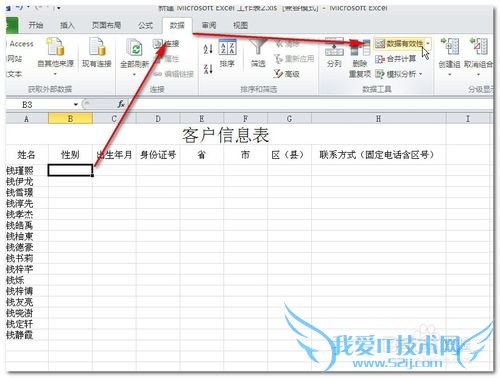
Task: Open the 审阅 ribbon tab
Action: (x=209, y=25)
